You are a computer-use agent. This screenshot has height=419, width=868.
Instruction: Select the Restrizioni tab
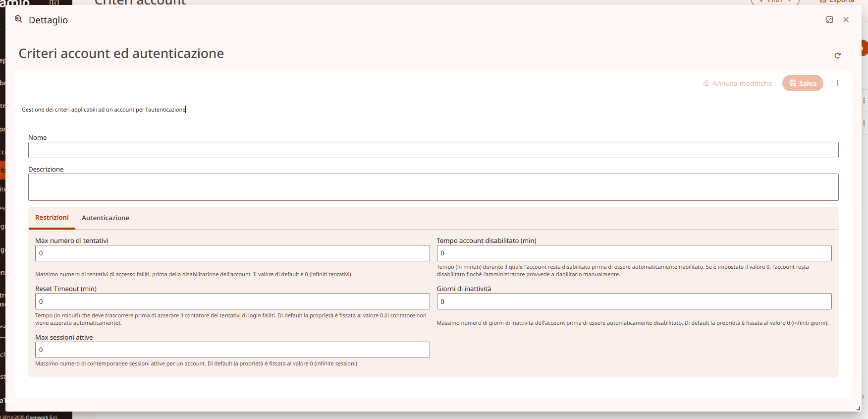point(52,218)
